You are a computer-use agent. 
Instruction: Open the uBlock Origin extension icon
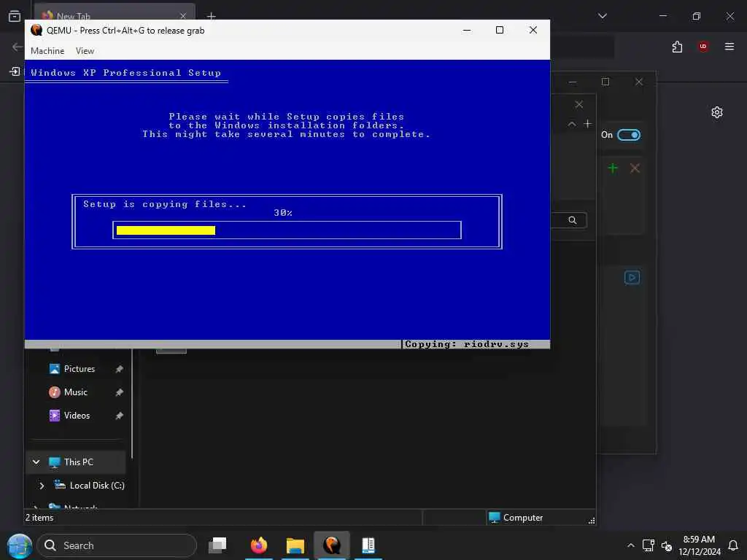coord(703,47)
